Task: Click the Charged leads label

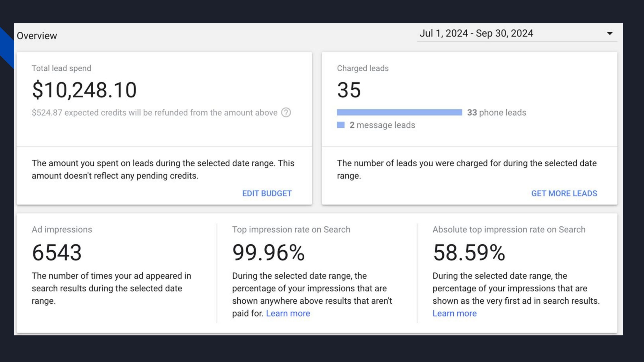Action: (363, 68)
